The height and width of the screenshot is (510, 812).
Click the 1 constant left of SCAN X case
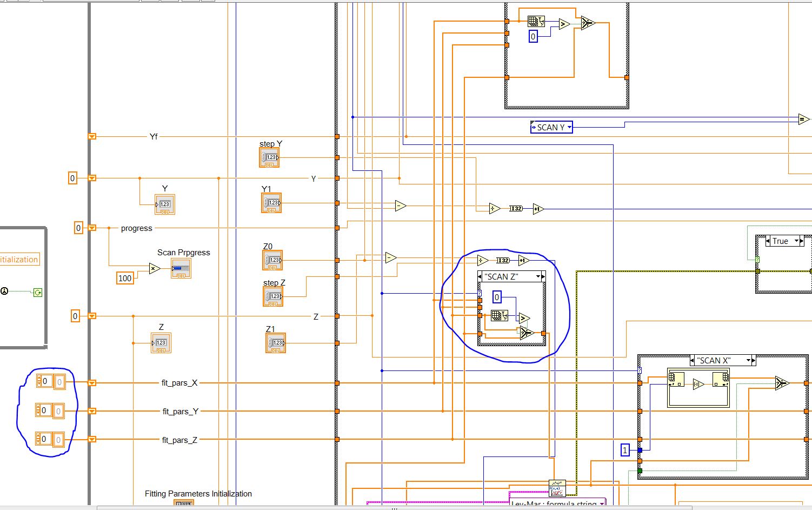pos(625,450)
